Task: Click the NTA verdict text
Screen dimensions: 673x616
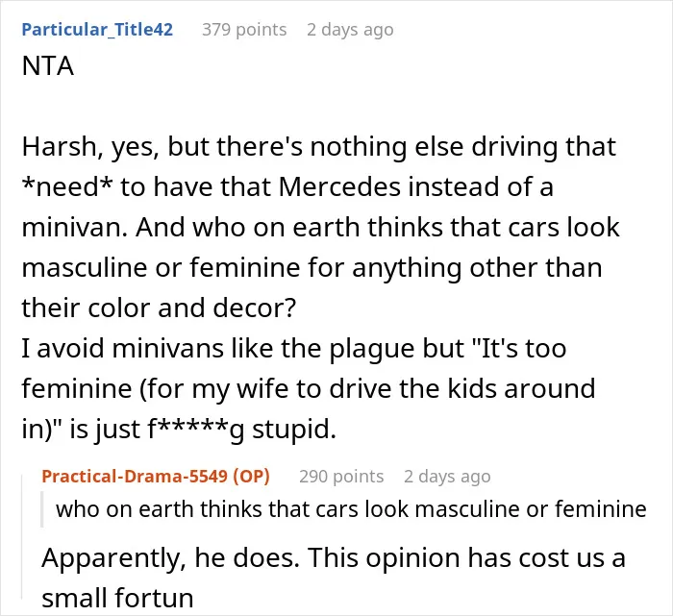Action: coord(48,66)
